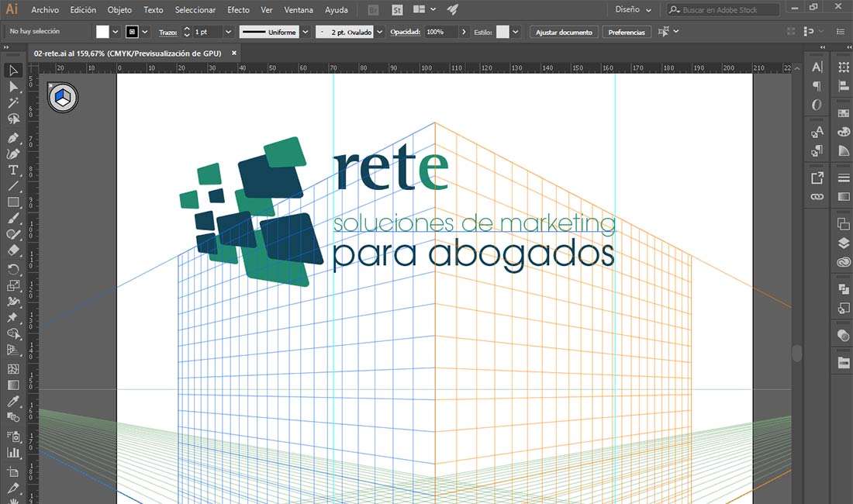
Task: Click the perspective plane switching widget
Action: (63, 98)
